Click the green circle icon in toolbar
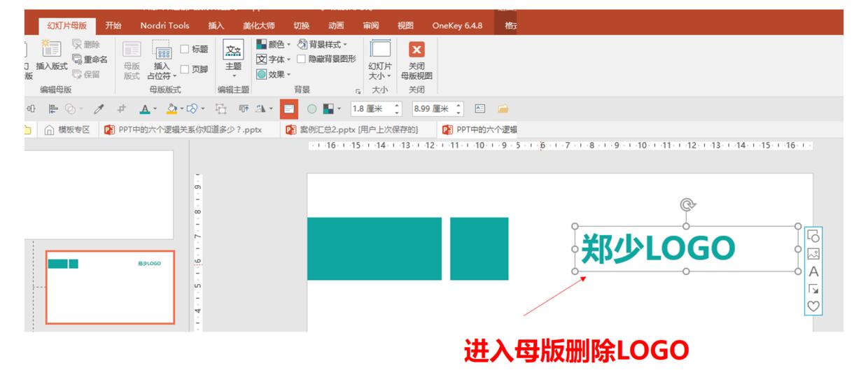 312,109
